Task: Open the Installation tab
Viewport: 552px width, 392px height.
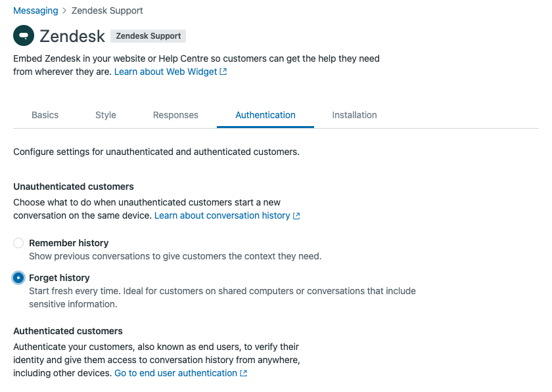Action: [354, 115]
